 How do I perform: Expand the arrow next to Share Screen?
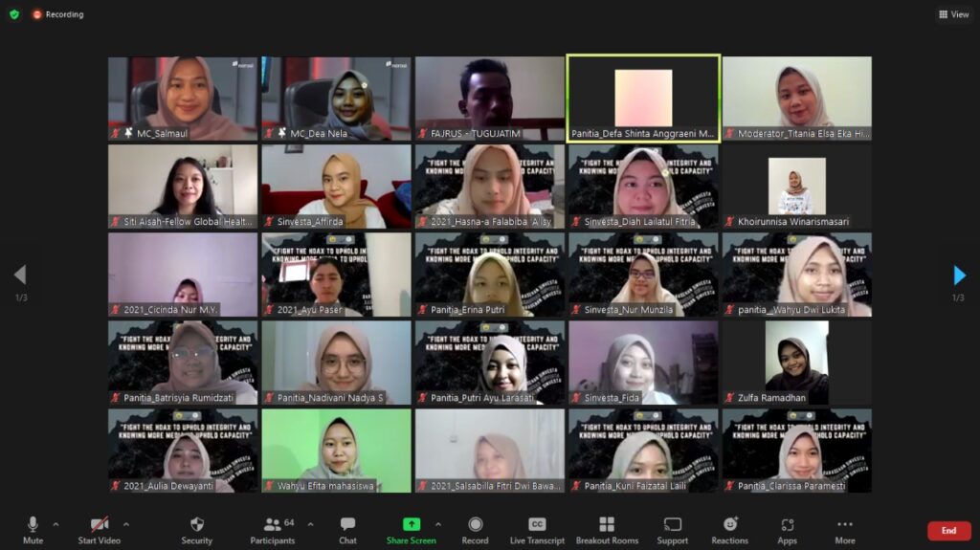coord(438,524)
